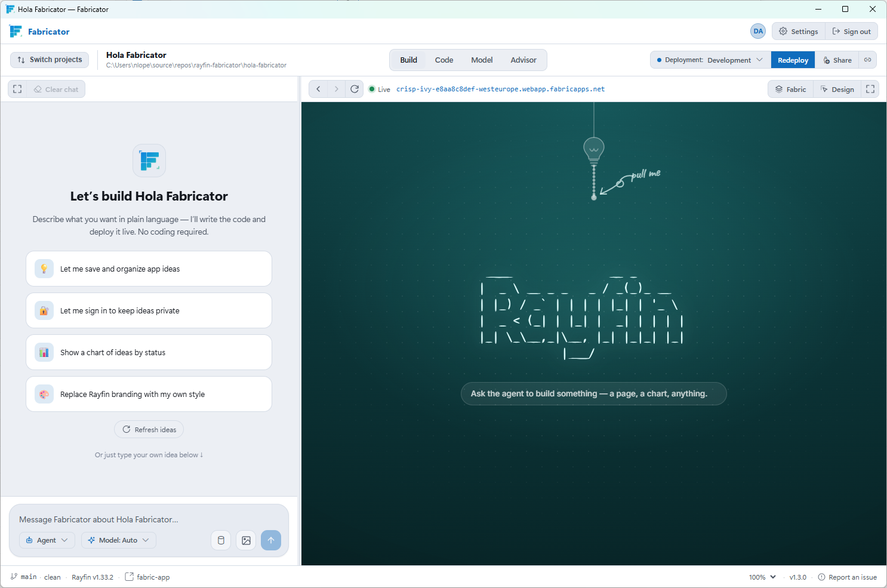Switch to the Advisor tab
This screenshot has height=588, width=887.
(523, 60)
